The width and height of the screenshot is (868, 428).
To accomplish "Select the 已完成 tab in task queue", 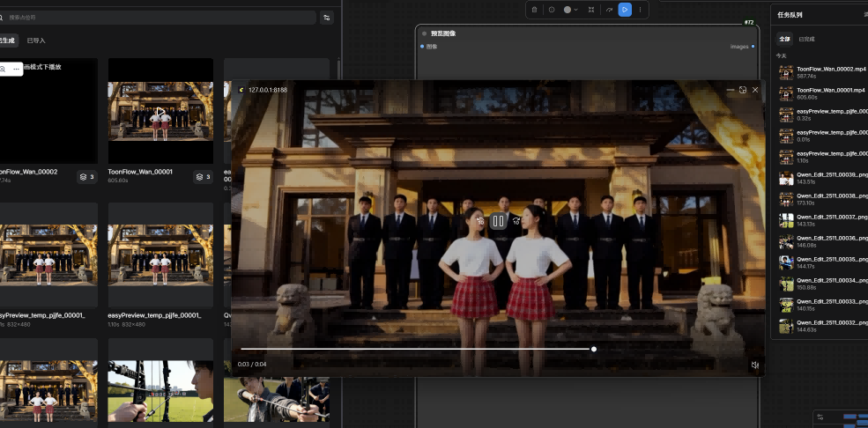I will coord(806,40).
